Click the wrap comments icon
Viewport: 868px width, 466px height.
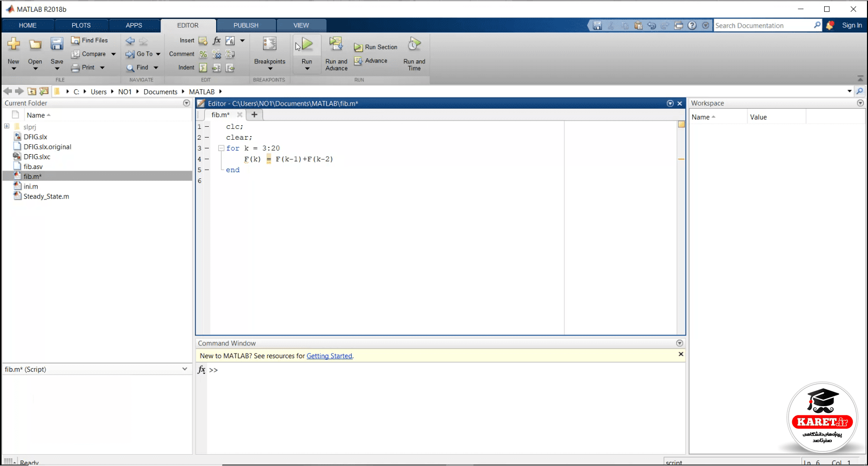(x=230, y=54)
